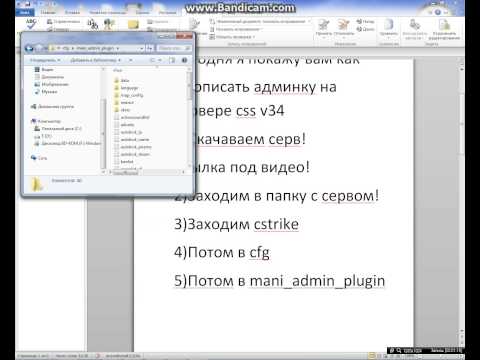Click the help icon in Explorer toolbar

184,60
